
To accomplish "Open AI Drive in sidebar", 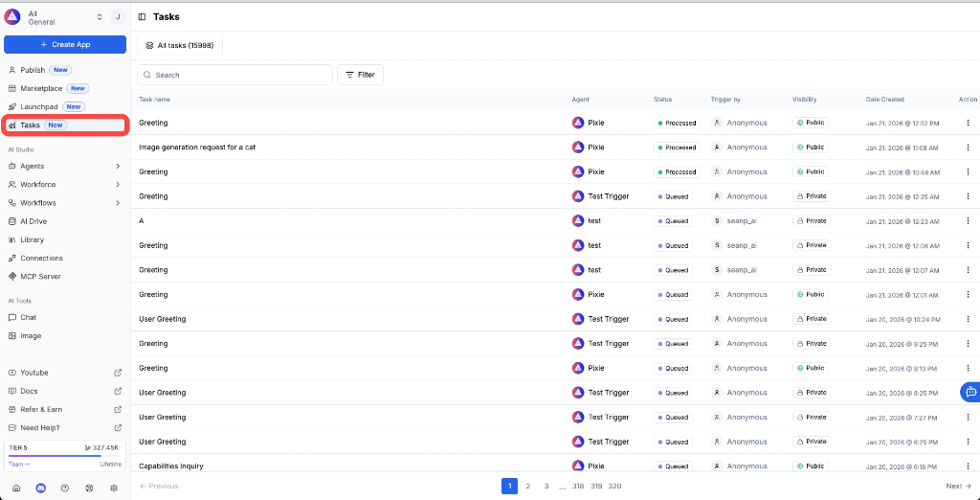I will click(65, 221).
